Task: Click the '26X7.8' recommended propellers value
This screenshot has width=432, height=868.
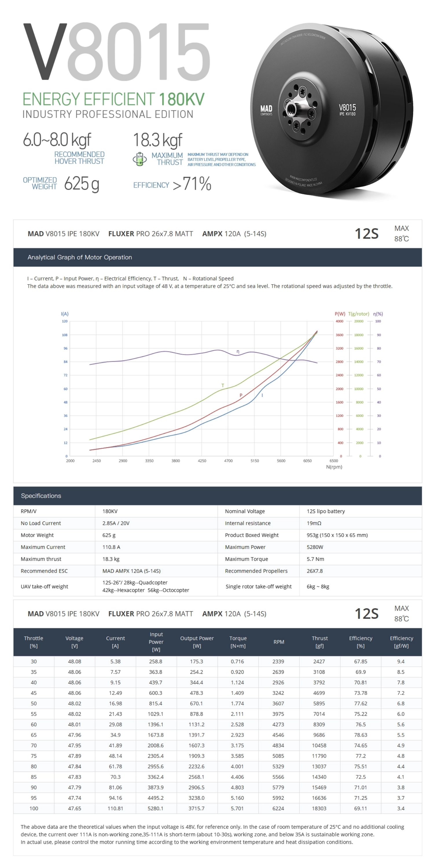Action: 315,571
